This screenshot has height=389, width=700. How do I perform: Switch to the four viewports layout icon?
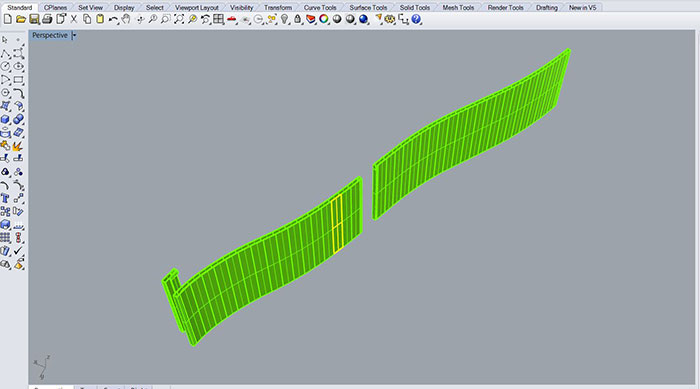pos(218,19)
